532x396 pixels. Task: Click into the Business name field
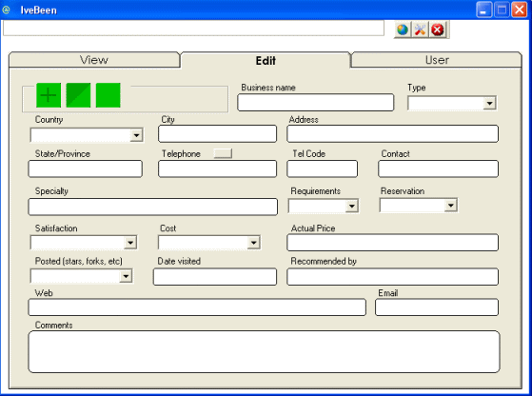click(x=316, y=103)
